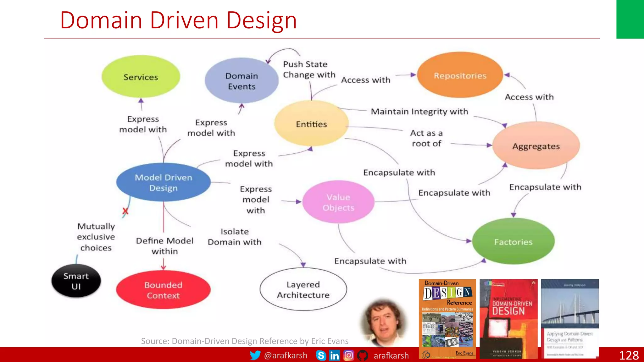
Task: Click the Isolate Domain with label
Action: 235,237
